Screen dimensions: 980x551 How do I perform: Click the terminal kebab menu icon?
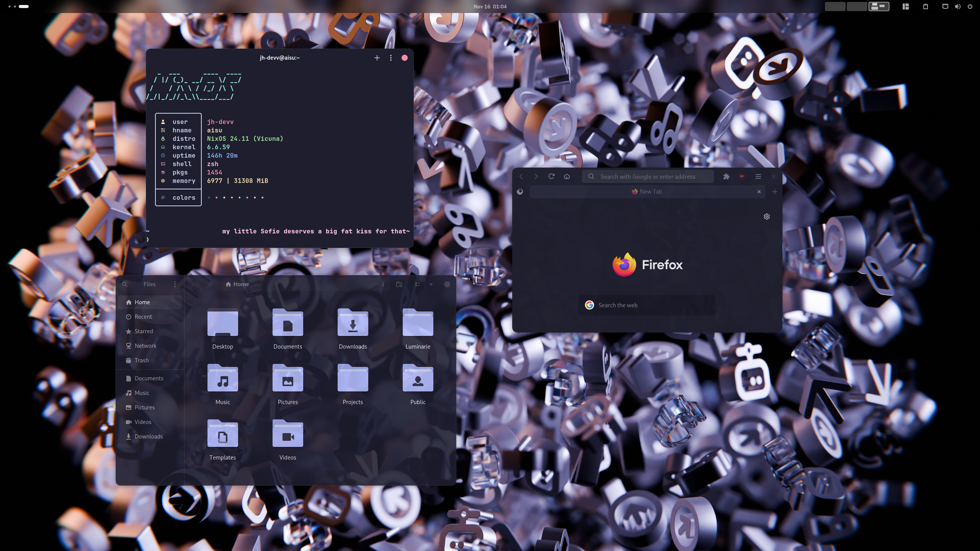coord(391,57)
